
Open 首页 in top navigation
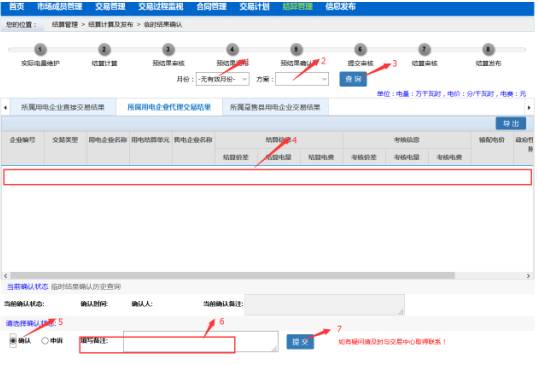16,7
